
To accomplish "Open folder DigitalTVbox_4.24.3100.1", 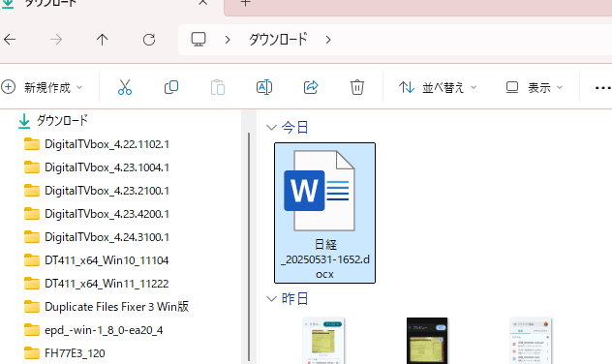I will tap(97, 237).
